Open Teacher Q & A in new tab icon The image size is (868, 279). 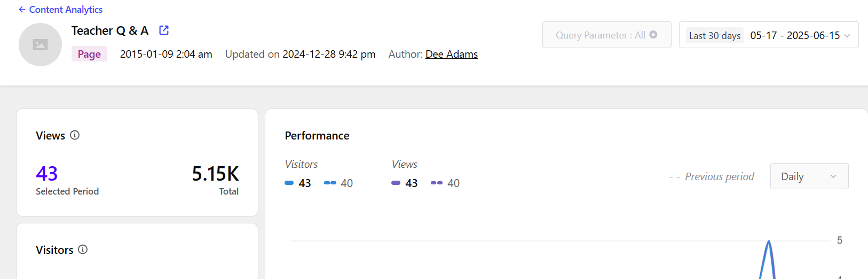pyautogui.click(x=164, y=30)
